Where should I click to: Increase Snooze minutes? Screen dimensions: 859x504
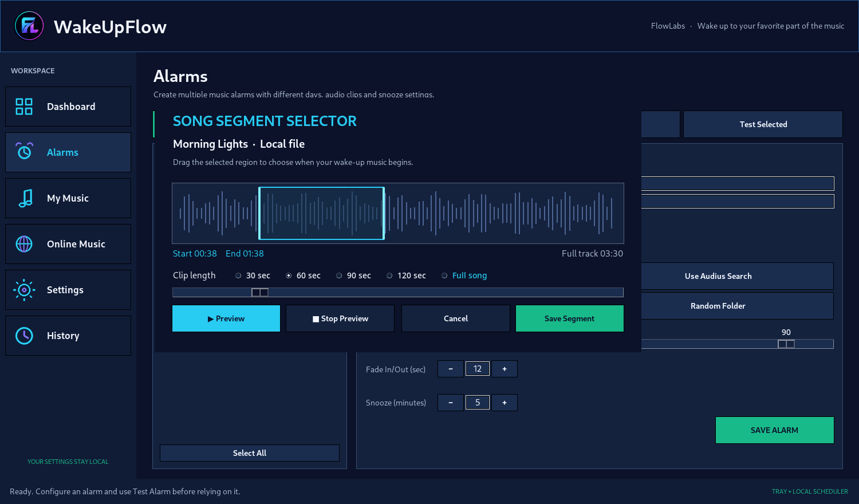(x=505, y=403)
